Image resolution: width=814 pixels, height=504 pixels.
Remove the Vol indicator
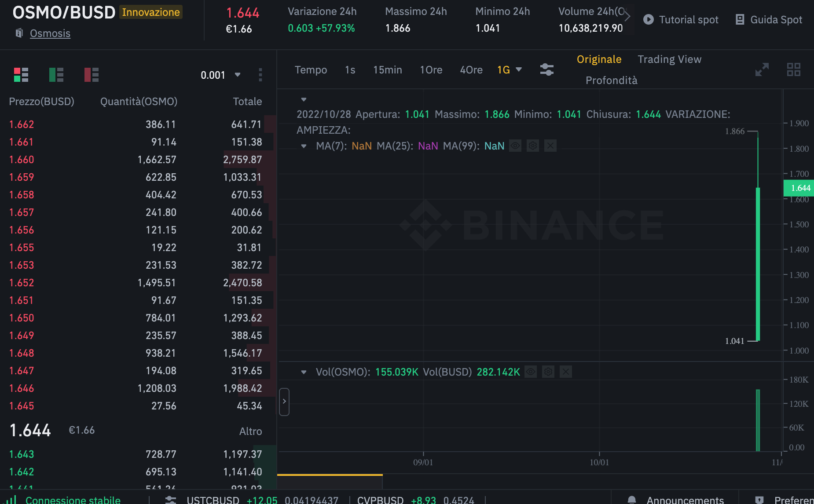coord(566,372)
